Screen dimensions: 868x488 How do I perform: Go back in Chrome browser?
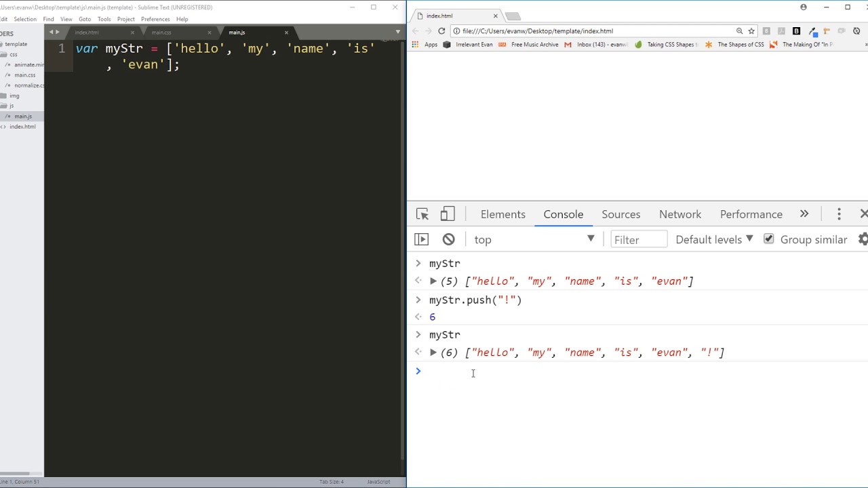point(415,30)
